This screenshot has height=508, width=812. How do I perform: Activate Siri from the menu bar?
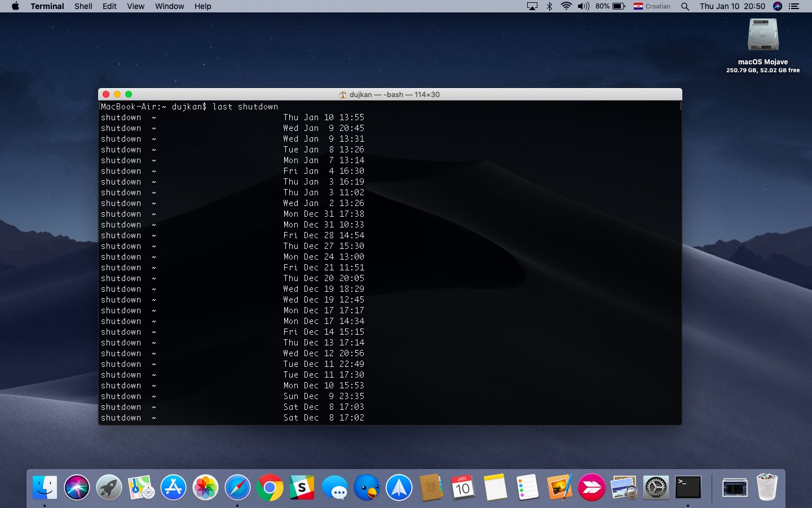778,6
